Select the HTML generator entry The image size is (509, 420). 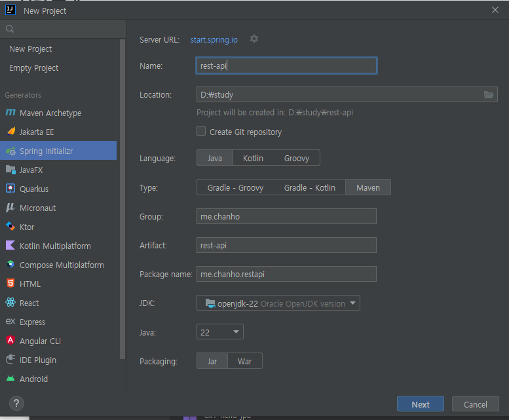pos(58,284)
